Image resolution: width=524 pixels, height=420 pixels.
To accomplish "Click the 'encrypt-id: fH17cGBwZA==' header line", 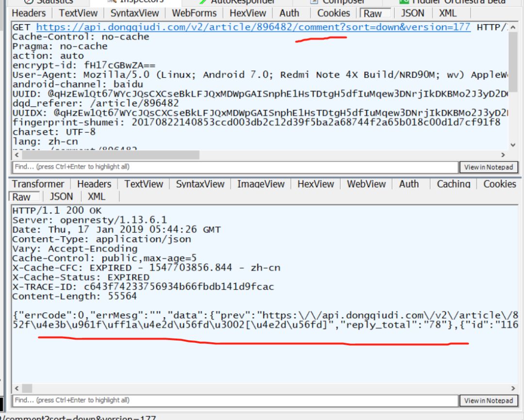I will click(84, 65).
